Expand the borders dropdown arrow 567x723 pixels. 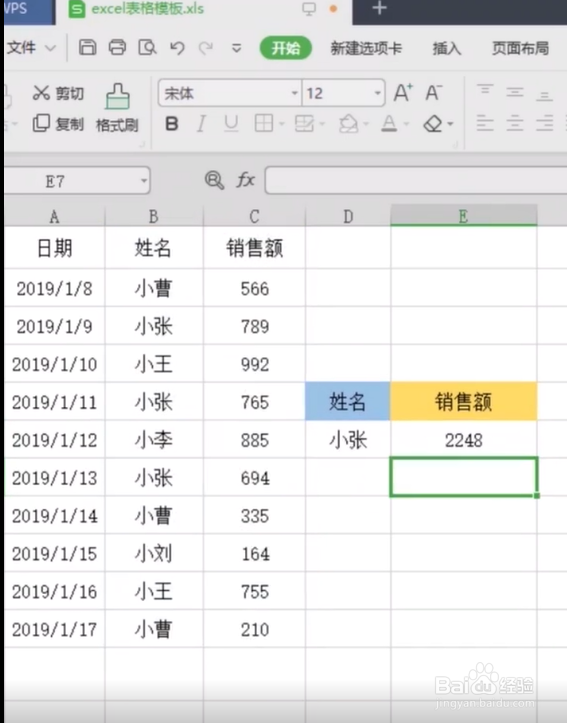(281, 124)
